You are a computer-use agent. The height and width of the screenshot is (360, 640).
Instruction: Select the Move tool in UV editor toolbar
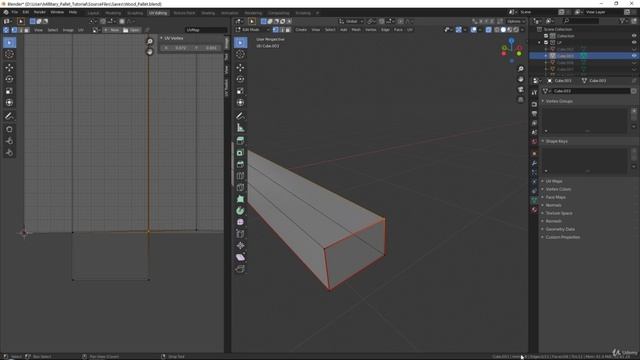[9, 67]
